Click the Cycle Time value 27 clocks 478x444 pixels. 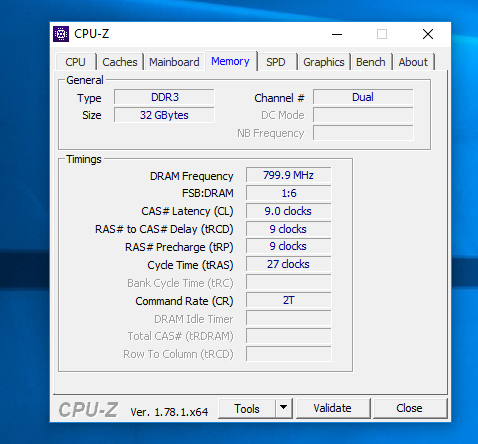point(289,264)
